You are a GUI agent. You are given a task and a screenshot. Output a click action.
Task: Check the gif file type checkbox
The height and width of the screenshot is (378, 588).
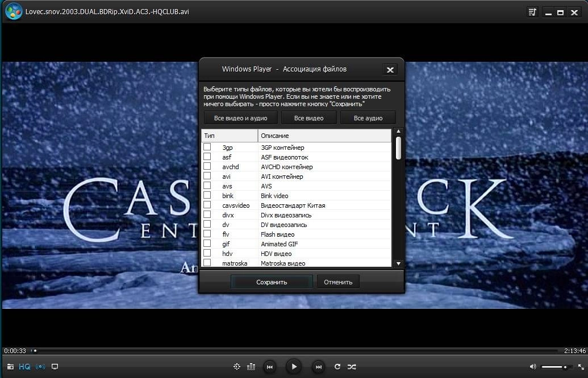click(207, 243)
